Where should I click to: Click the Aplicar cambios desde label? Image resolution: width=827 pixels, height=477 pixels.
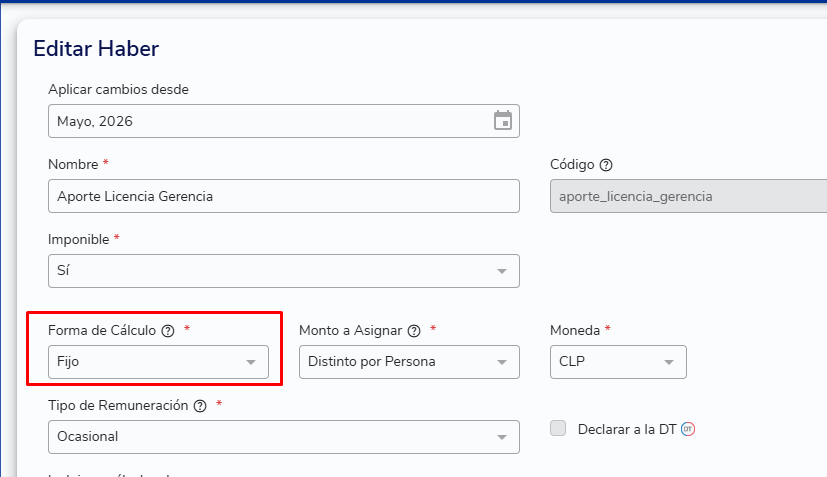(x=119, y=90)
